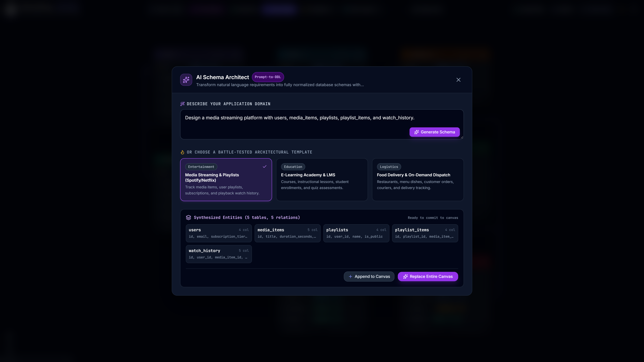Click the 'id, user_id, name, is_public' column list
The width and height of the screenshot is (644, 362).
click(354, 237)
